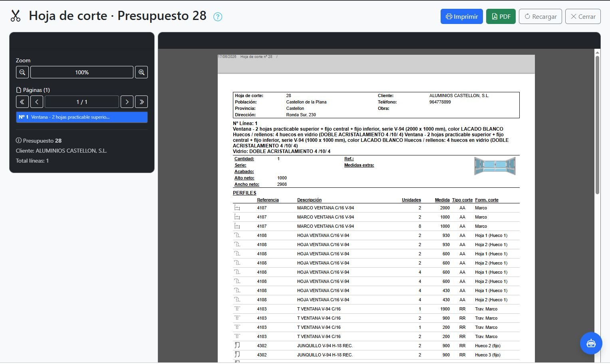
Task: Click the MARCO VENTANA profile icon in first row
Action: [x=237, y=208]
